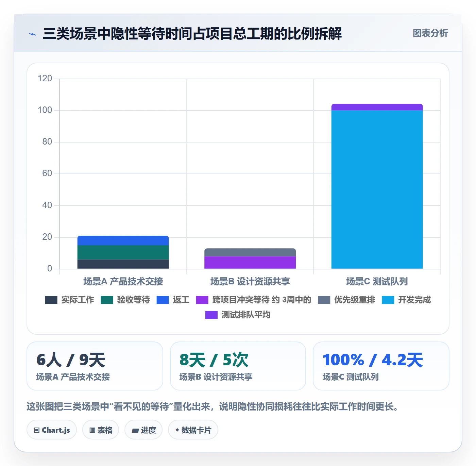Click the description sentence starting with 这张图把三类场景
Screen dimensions: 476x466
pos(213,406)
